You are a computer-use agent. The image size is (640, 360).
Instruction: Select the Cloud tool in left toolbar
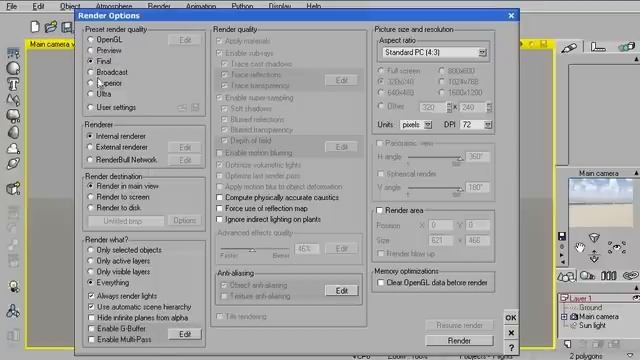13,148
